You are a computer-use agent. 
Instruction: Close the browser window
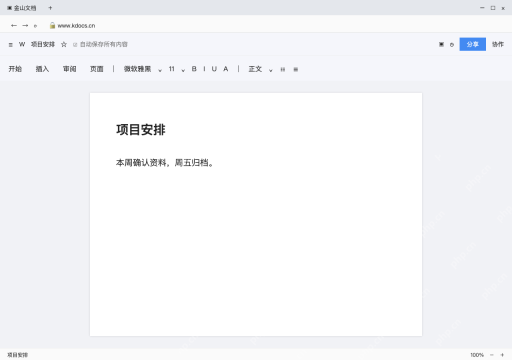click(x=503, y=8)
